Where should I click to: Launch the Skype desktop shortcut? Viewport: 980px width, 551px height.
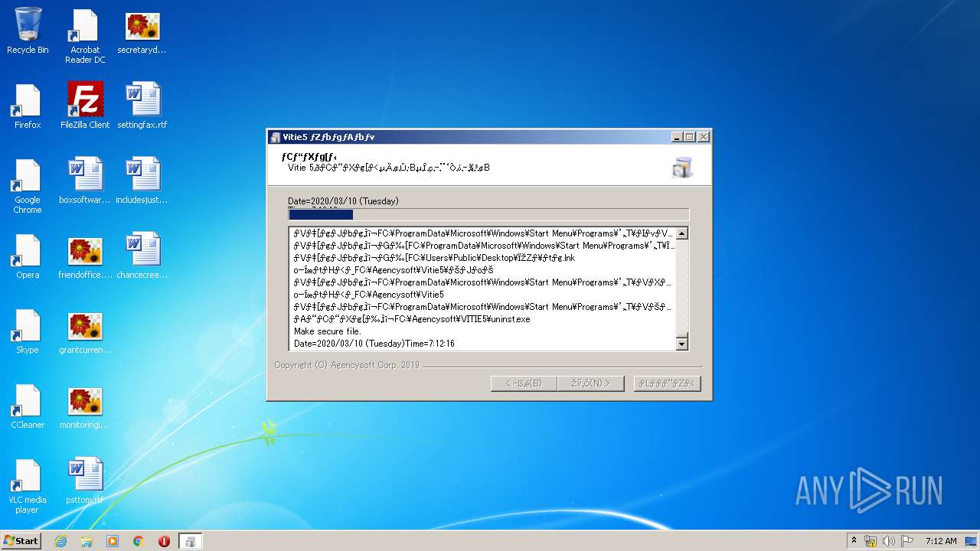(28, 331)
